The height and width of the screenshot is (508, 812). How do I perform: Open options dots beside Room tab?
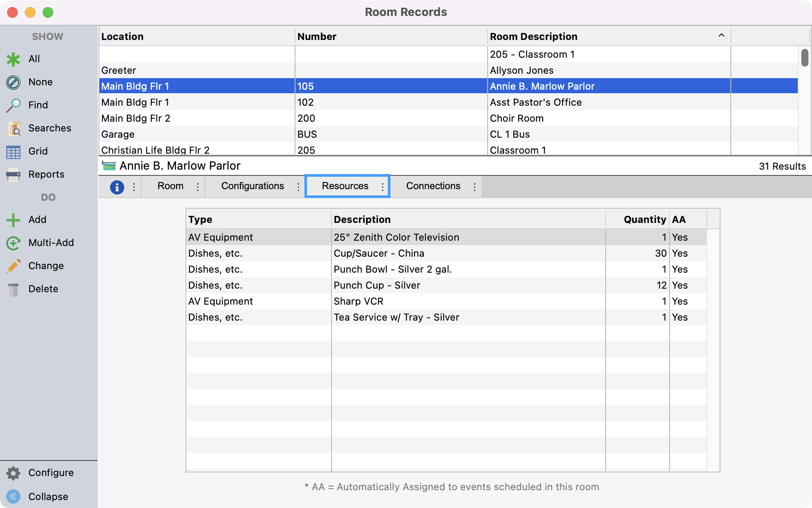click(198, 187)
